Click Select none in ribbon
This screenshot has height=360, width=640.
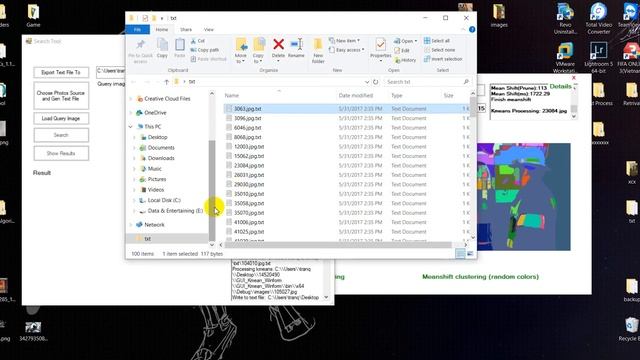pos(440,50)
